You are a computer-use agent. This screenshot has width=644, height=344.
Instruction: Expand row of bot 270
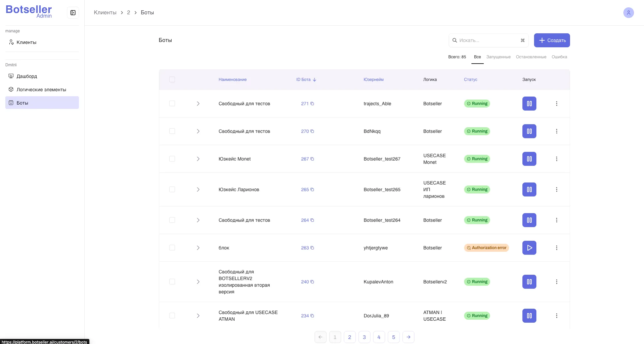coord(198,131)
